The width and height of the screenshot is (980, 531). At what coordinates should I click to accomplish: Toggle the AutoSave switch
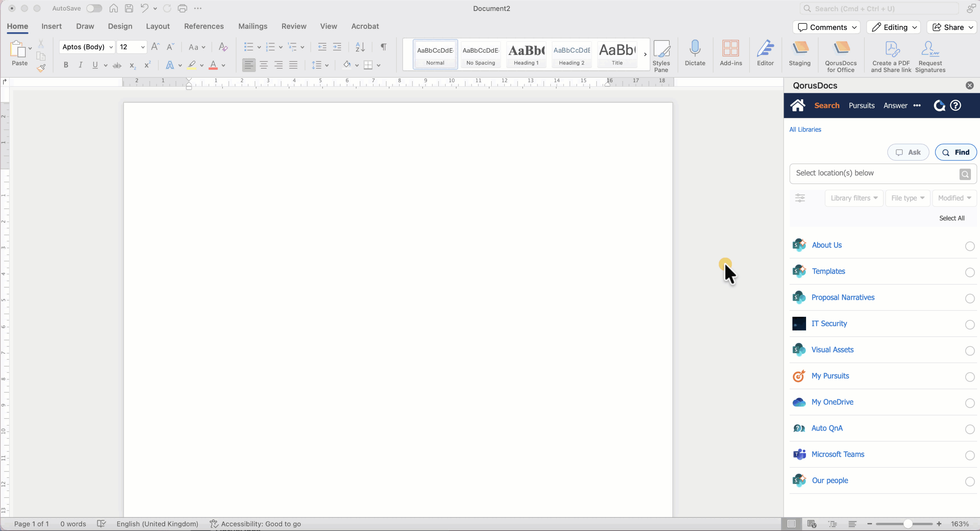point(94,8)
